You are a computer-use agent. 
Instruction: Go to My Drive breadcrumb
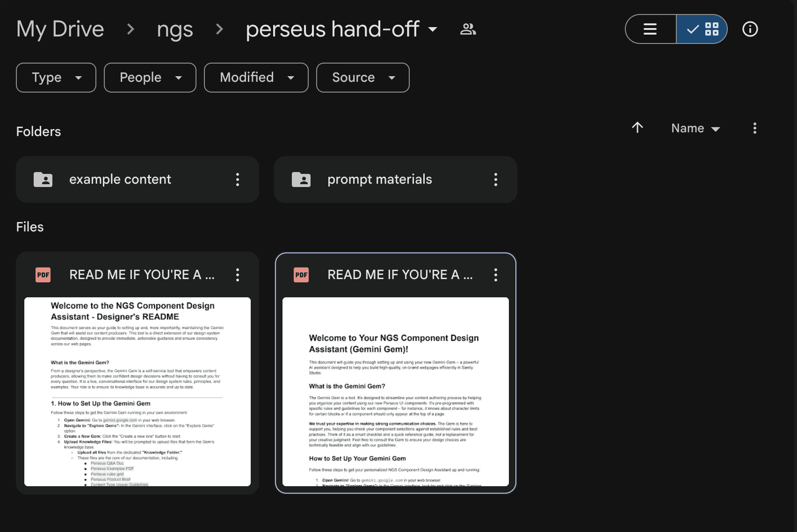[x=60, y=29]
